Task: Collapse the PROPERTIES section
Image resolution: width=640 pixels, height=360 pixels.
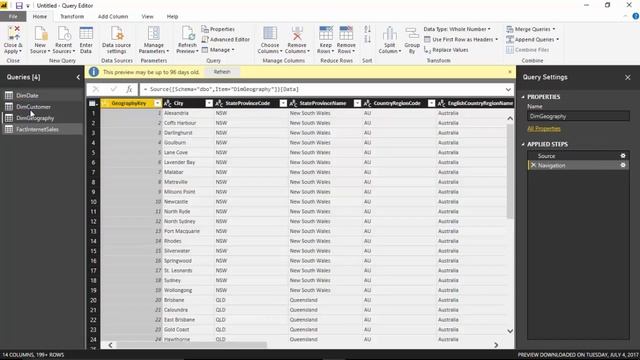Action: 523,97
